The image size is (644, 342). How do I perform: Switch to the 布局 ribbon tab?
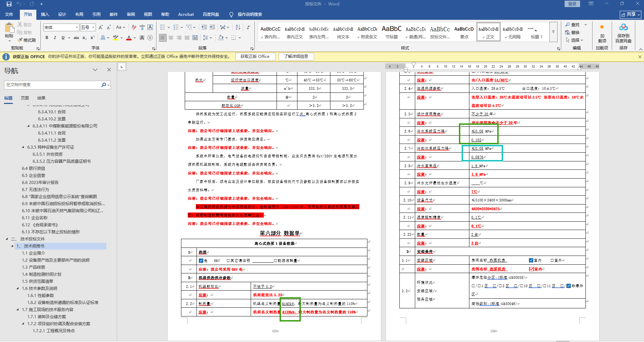point(79,14)
